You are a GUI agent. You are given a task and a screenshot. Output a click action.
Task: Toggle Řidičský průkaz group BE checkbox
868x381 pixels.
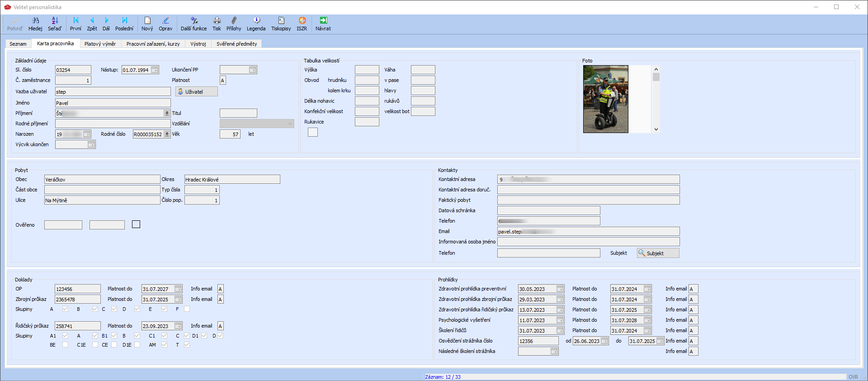[65, 345]
